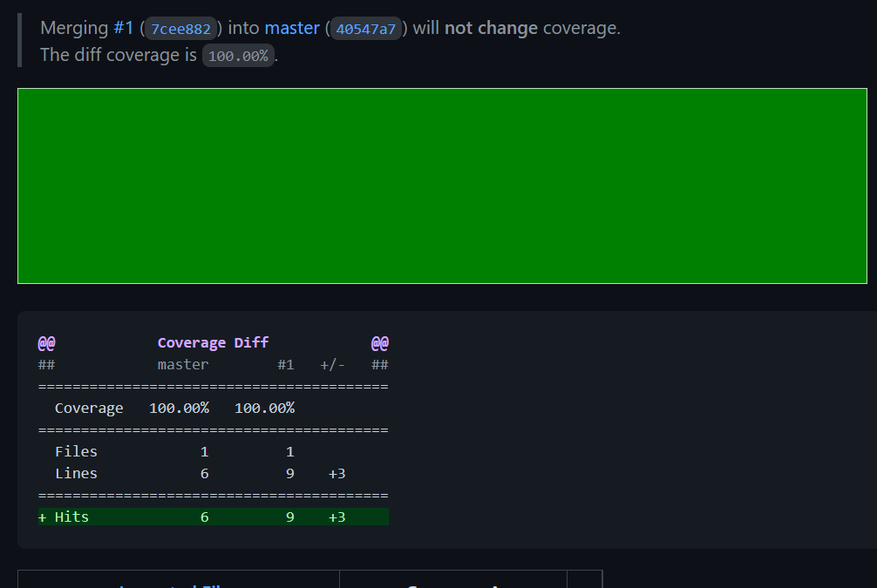Open the green coverage graph image
Screen dimensions: 877x588
pyautogui.click(x=442, y=186)
